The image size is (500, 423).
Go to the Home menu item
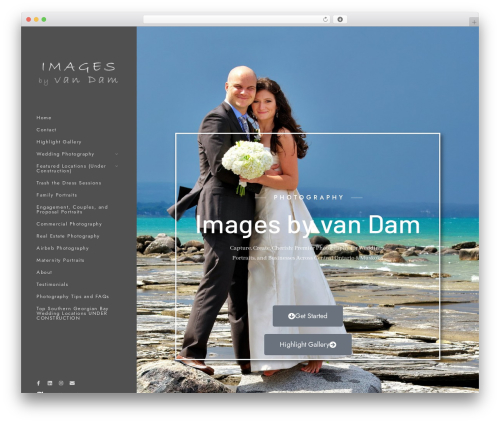click(44, 118)
